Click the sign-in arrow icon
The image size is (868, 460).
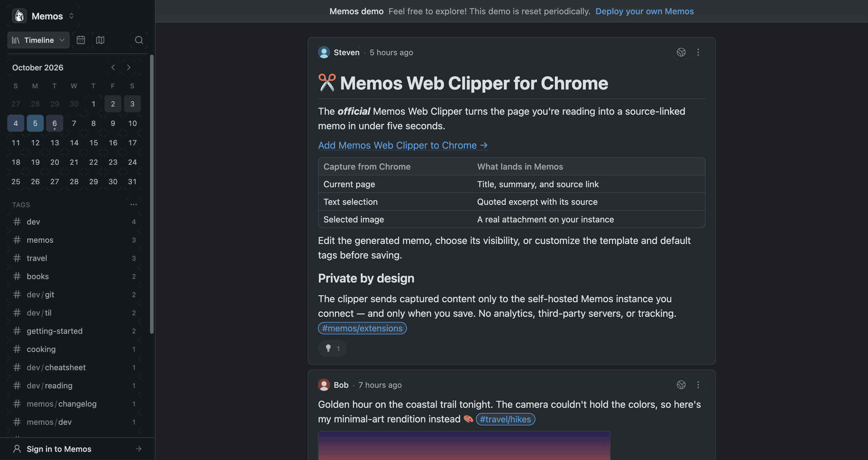138,449
